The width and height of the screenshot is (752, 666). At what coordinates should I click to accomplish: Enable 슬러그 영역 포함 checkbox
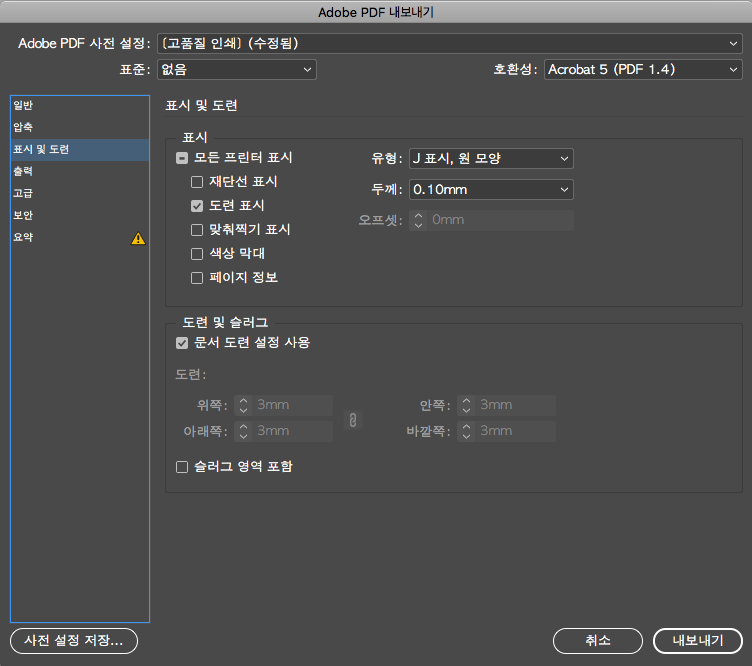[182, 467]
